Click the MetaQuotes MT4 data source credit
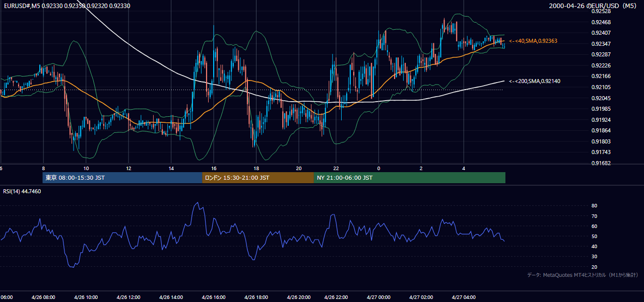This screenshot has height=302, width=644. tap(583, 275)
